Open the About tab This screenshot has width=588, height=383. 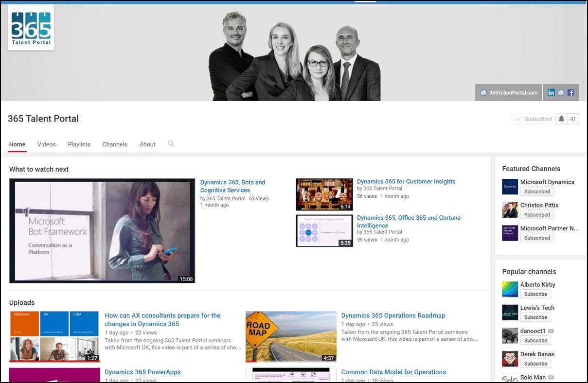pos(147,144)
